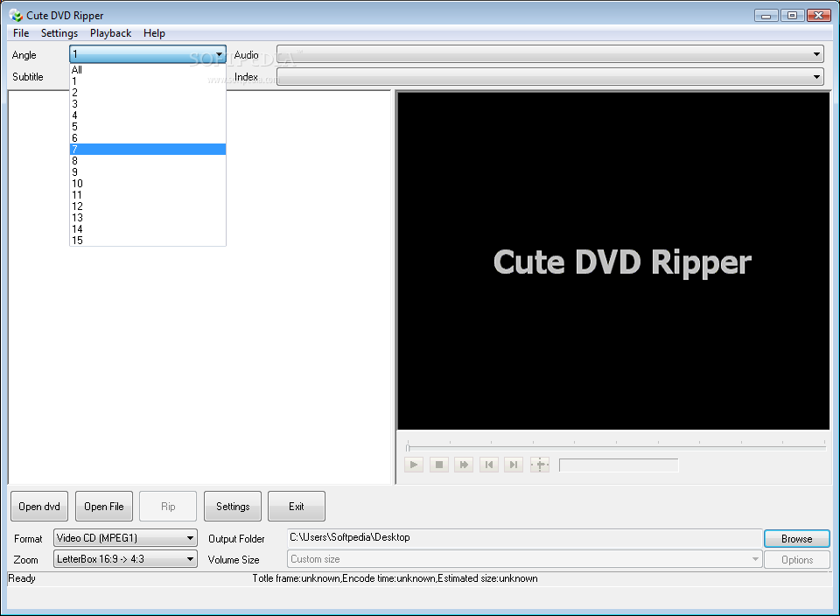Image resolution: width=840 pixels, height=616 pixels.
Task: Open Settings via bottom button
Action: point(233,507)
